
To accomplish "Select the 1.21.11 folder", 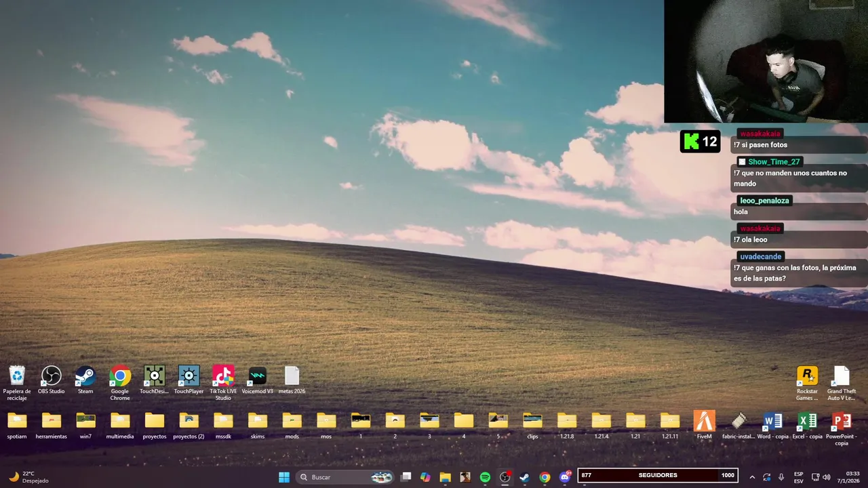I will [670, 425].
